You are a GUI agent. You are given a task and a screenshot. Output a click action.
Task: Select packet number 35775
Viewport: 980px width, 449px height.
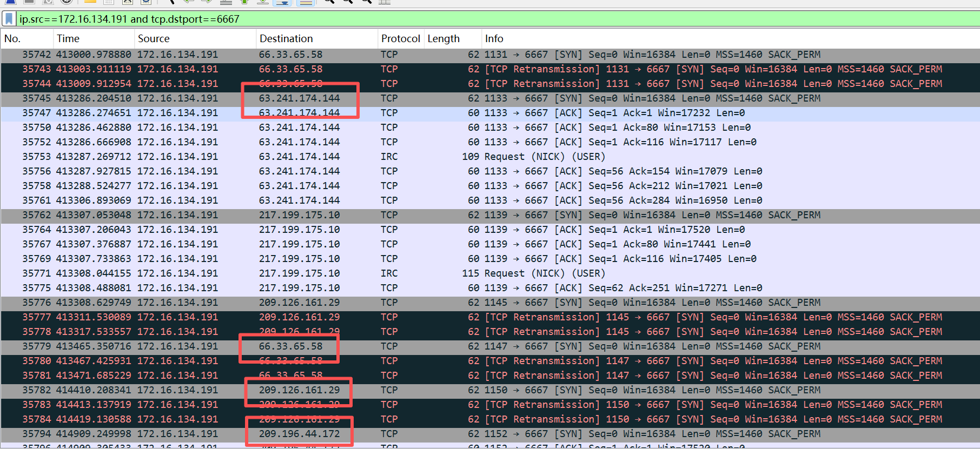(36, 288)
